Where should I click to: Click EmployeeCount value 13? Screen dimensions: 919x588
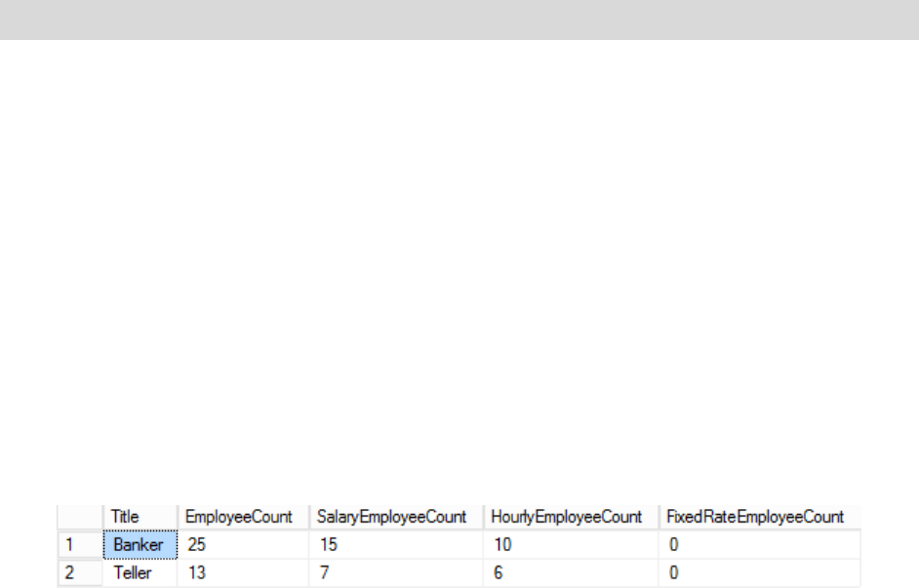[243, 572]
